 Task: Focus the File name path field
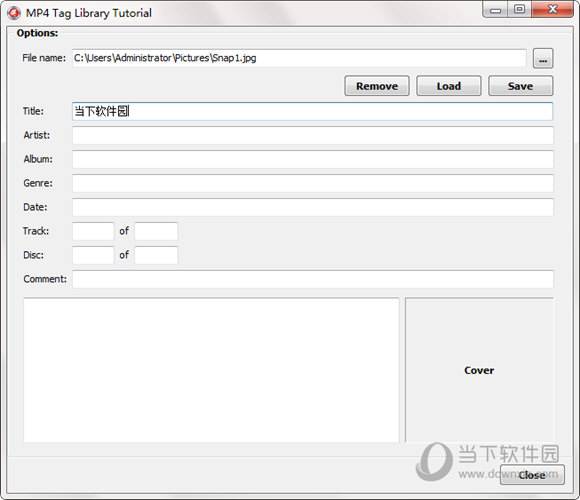pyautogui.click(x=299, y=58)
